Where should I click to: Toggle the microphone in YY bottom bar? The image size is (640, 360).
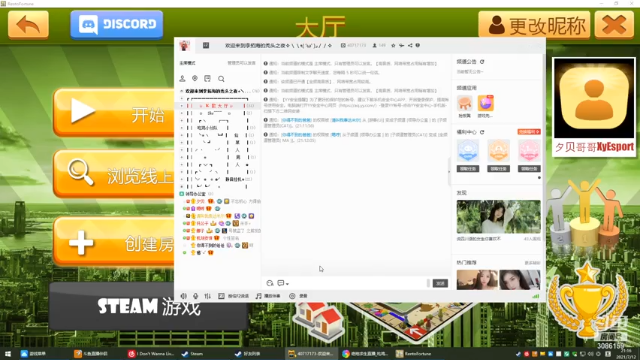pos(196,296)
